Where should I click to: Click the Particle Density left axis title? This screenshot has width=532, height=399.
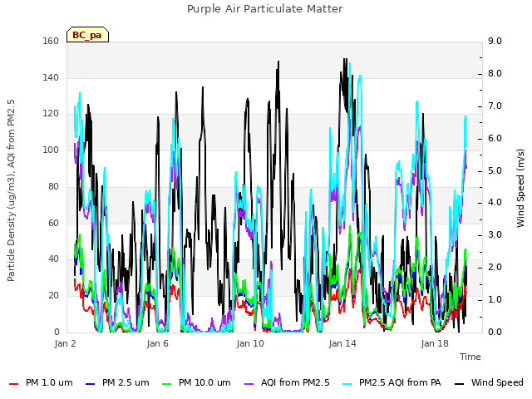click(11, 190)
